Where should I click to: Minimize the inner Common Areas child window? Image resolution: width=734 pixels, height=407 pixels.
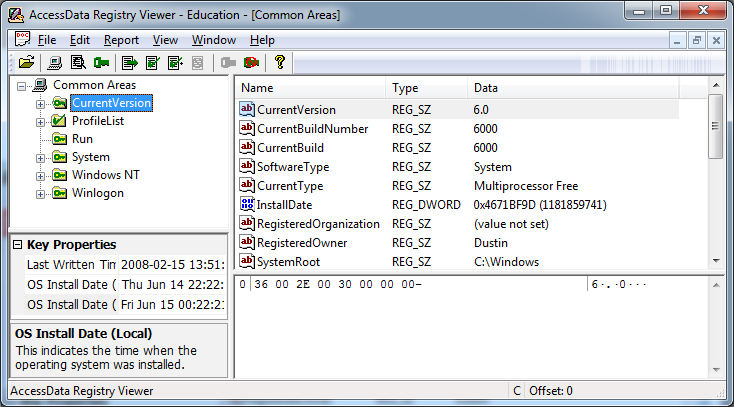(x=677, y=41)
